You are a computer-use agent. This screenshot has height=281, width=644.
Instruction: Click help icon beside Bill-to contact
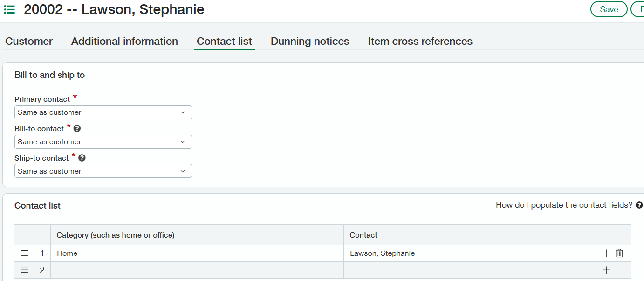(x=77, y=128)
